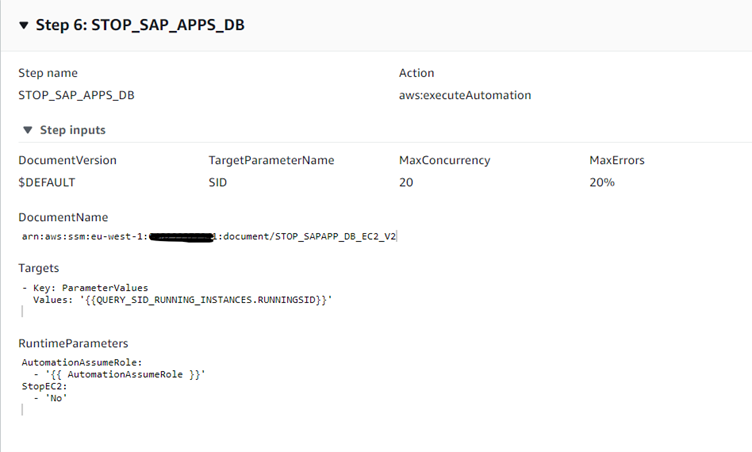Select the DocumentName label
Screen dimensions: 752x452
click(x=63, y=217)
